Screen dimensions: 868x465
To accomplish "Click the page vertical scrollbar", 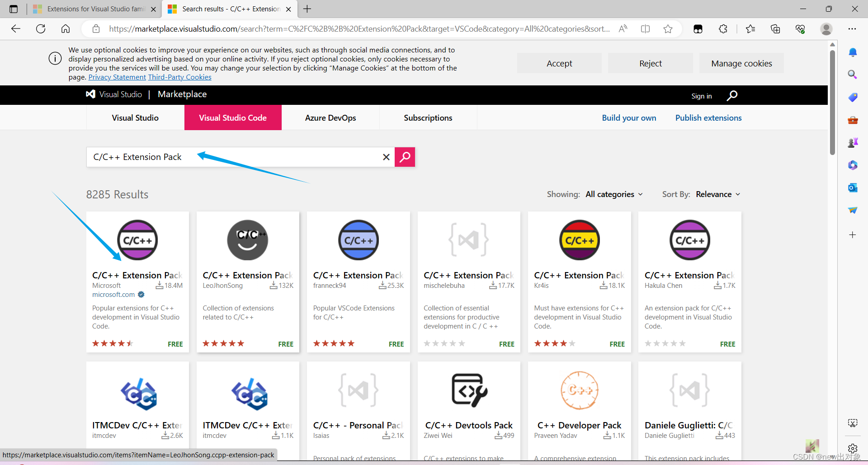I will (x=832, y=102).
